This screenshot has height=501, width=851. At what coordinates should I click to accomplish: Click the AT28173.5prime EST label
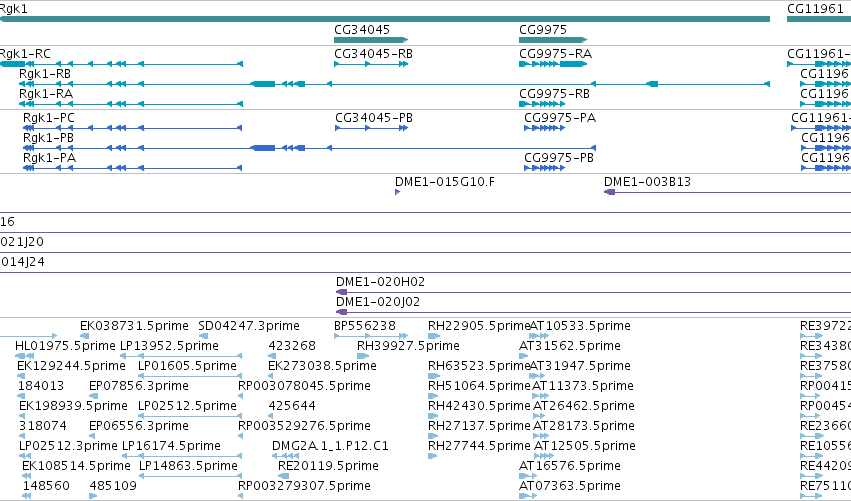[583, 426]
